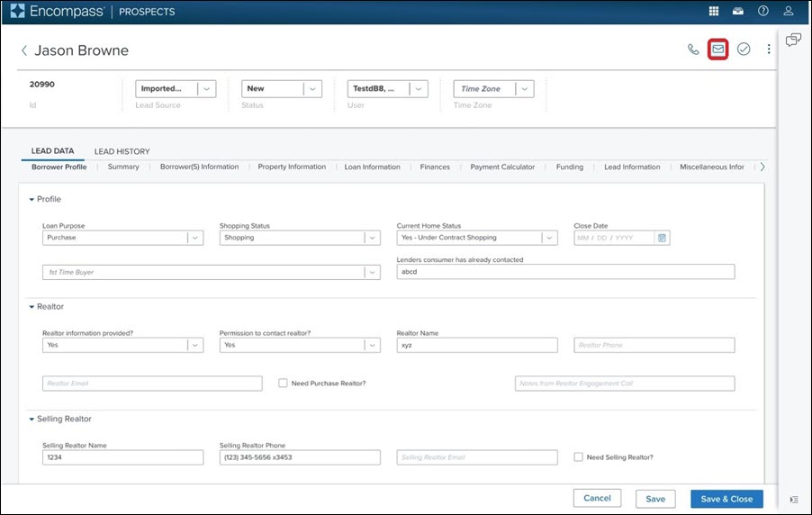
Task: Select the Borrower(S) Information sub-tab
Action: click(199, 167)
